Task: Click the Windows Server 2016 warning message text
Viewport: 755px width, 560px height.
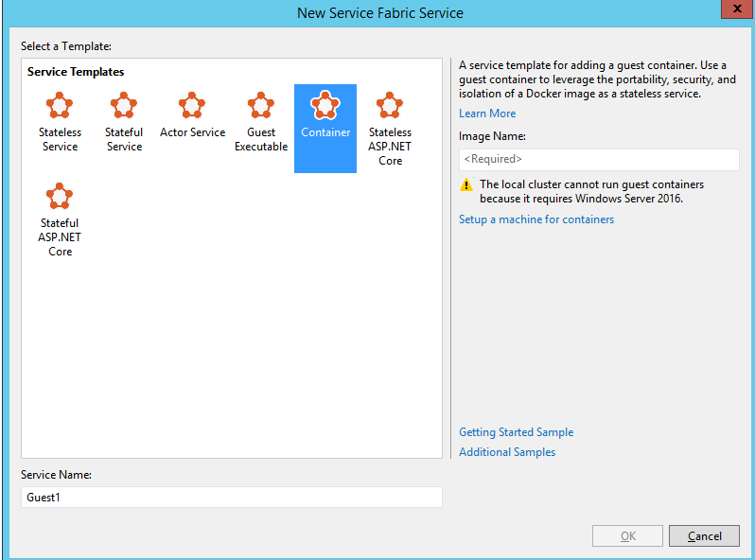Action: [x=591, y=192]
